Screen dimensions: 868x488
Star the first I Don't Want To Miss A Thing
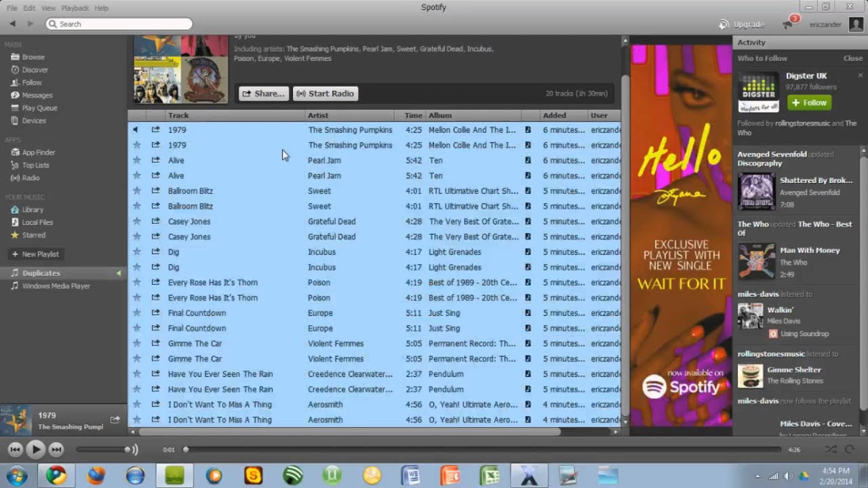[x=136, y=404]
